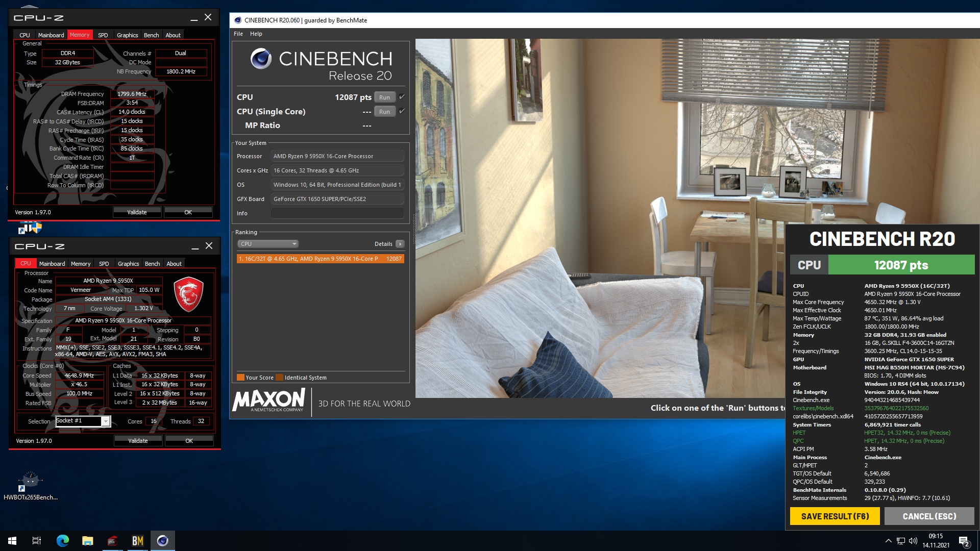Open BenchMate taskbar icon

pos(137,541)
